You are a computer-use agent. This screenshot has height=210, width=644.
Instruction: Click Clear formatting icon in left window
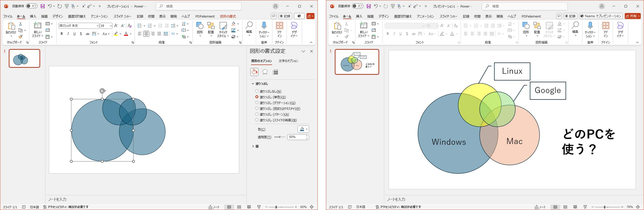[x=129, y=26]
